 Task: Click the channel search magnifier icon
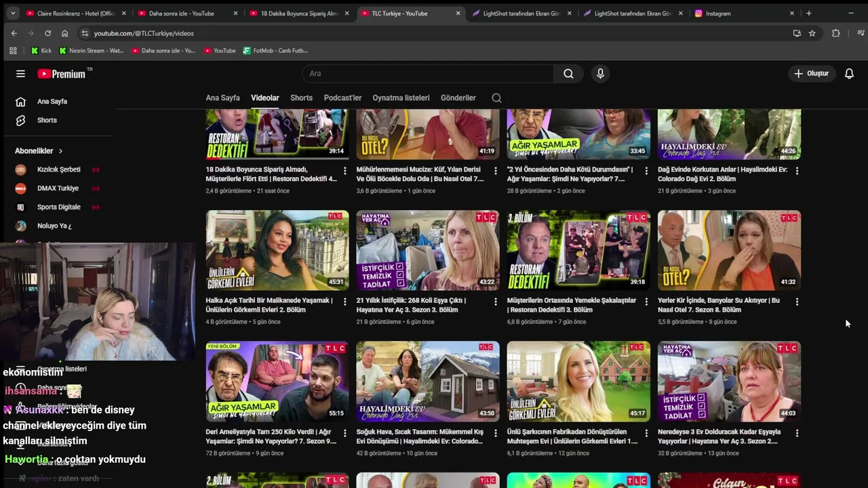(496, 98)
